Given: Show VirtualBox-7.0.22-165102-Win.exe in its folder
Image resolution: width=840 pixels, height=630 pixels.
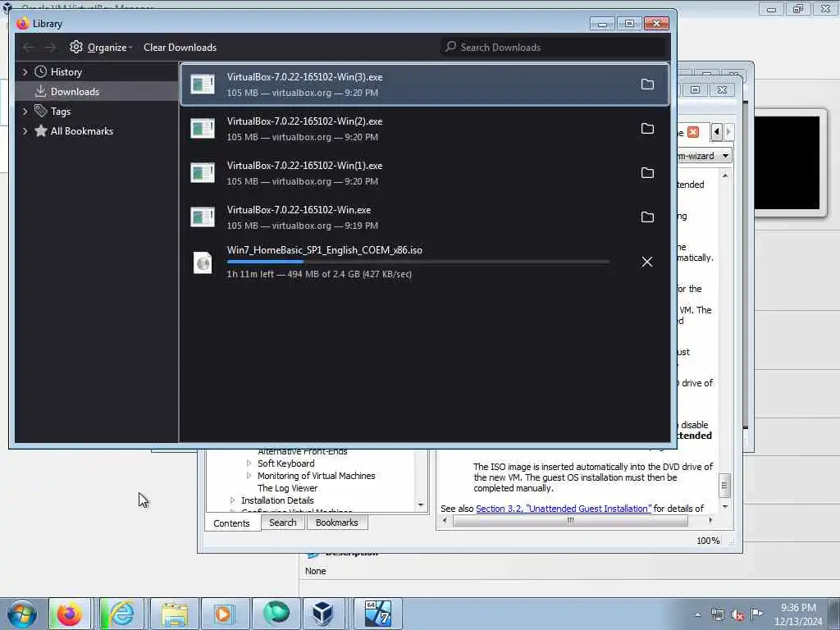Looking at the screenshot, I should click(x=647, y=217).
